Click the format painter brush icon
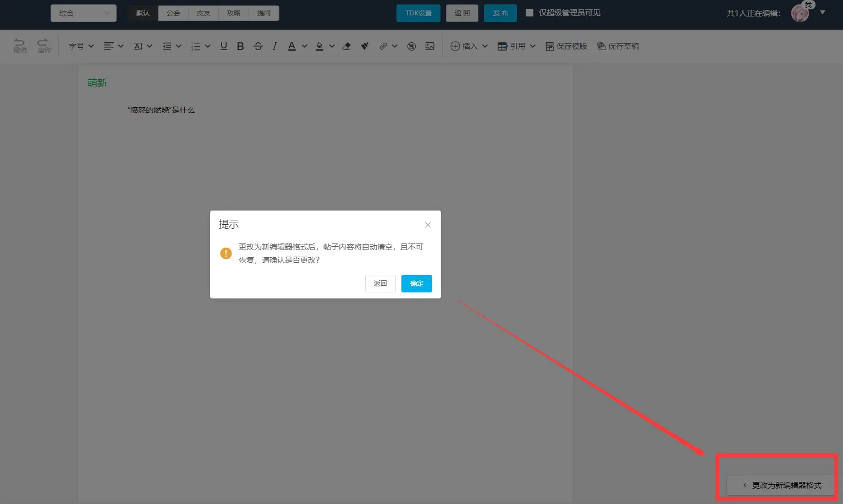This screenshot has height=504, width=843. (365, 47)
